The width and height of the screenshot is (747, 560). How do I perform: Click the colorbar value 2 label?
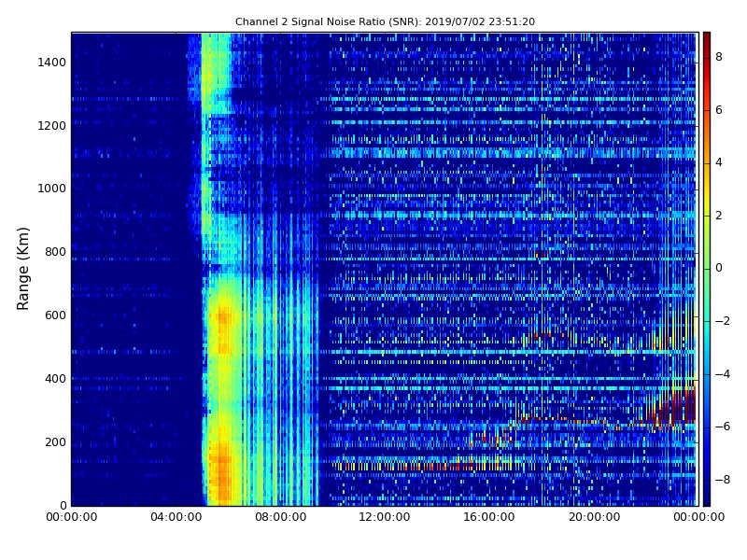coord(719,216)
